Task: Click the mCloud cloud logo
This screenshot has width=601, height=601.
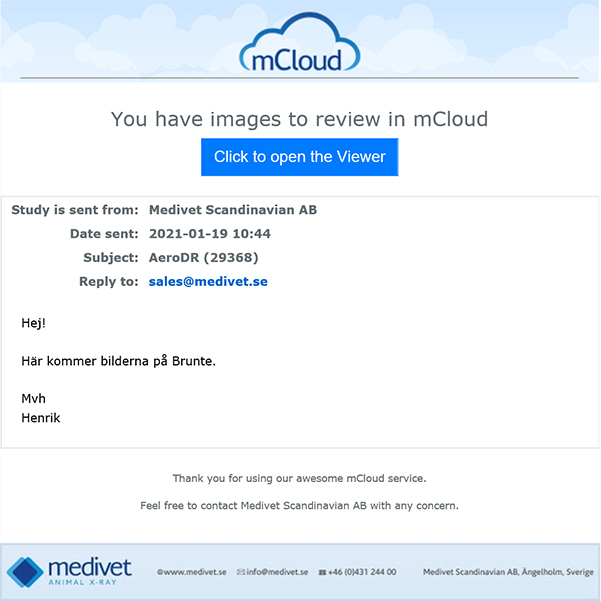Action: (x=299, y=44)
